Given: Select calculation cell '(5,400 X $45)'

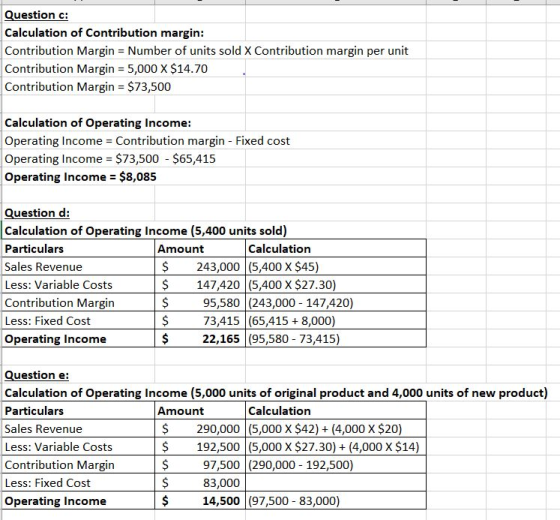Looking at the screenshot, I should coord(336,267).
